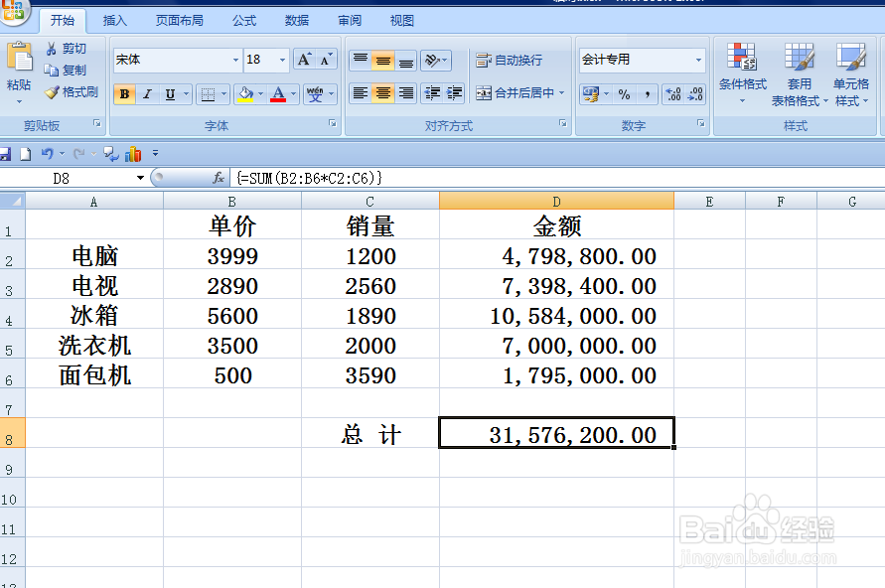Open the clipboard group dialog launcher
The width and height of the screenshot is (885, 588).
(97, 123)
